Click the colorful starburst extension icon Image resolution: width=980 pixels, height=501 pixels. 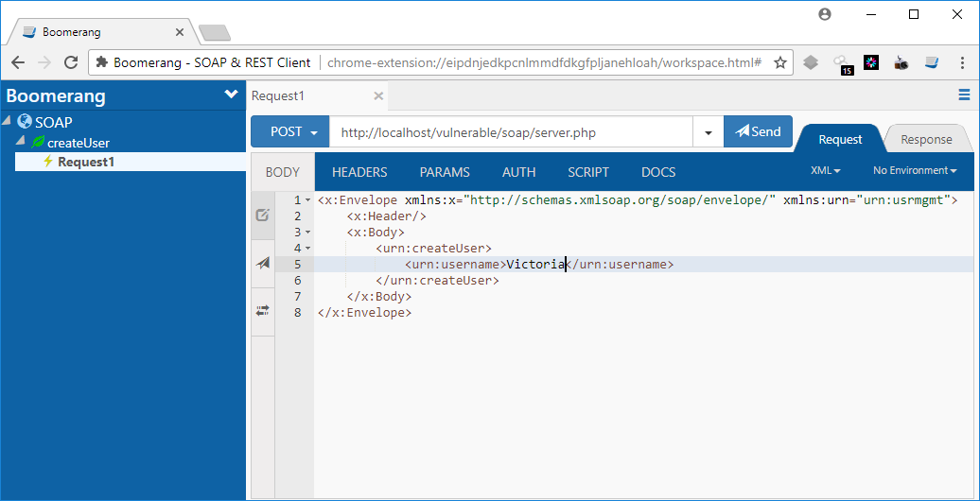[871, 62]
